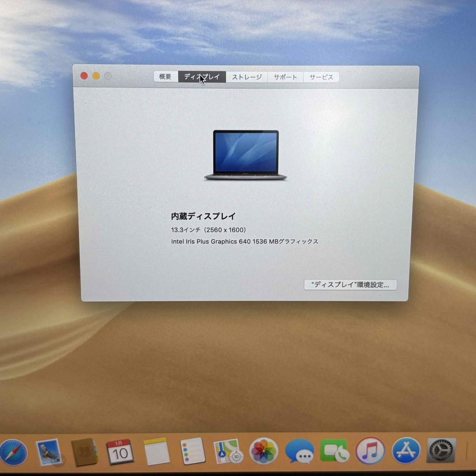Open the サービス tab
The height and width of the screenshot is (476, 476).
(321, 77)
